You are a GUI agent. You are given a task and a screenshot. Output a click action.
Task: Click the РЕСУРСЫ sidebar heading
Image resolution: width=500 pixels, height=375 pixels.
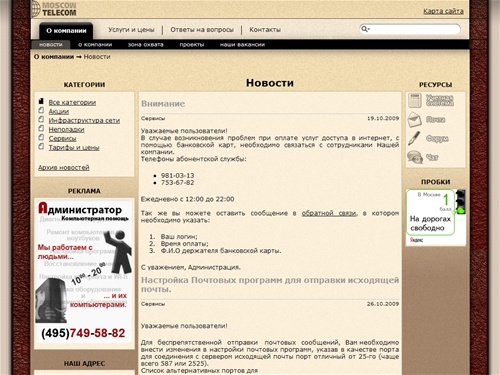(x=436, y=85)
